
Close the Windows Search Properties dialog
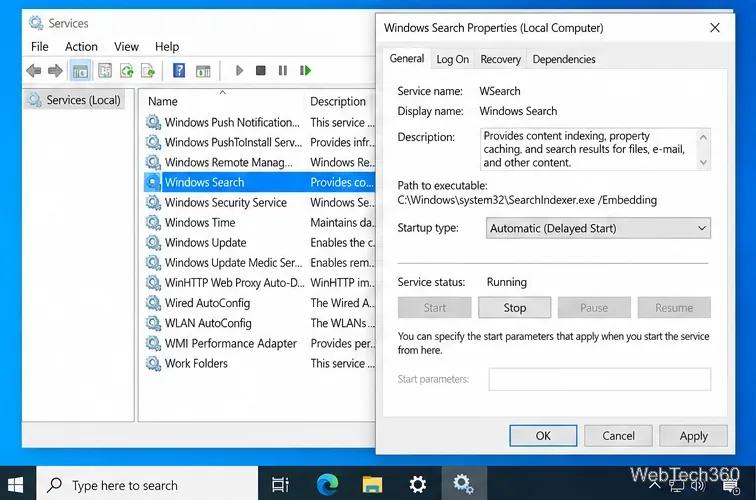coord(715,28)
